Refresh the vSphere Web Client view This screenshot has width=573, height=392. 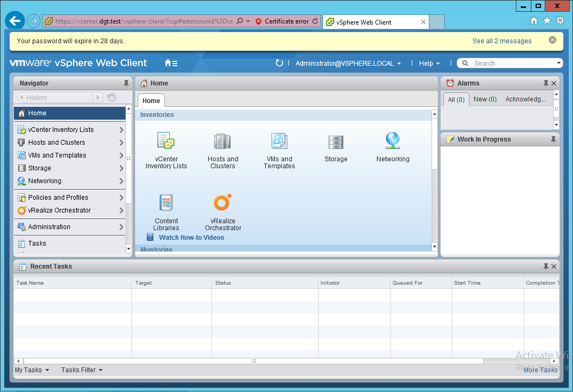click(279, 63)
